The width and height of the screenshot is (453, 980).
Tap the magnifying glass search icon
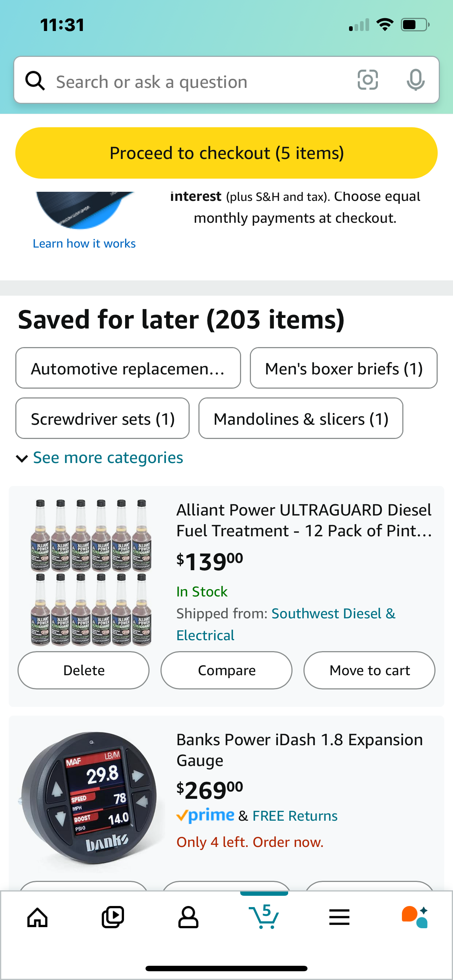click(35, 81)
